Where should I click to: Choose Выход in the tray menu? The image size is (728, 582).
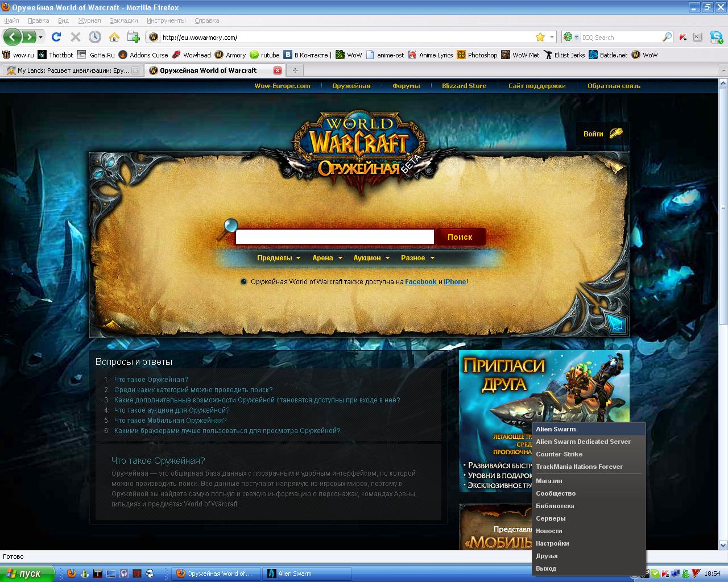click(589, 568)
